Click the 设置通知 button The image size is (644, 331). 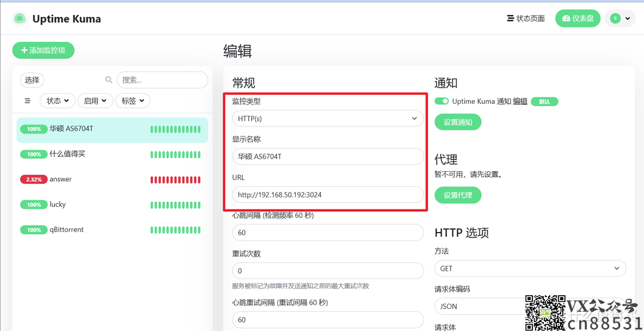coord(458,122)
